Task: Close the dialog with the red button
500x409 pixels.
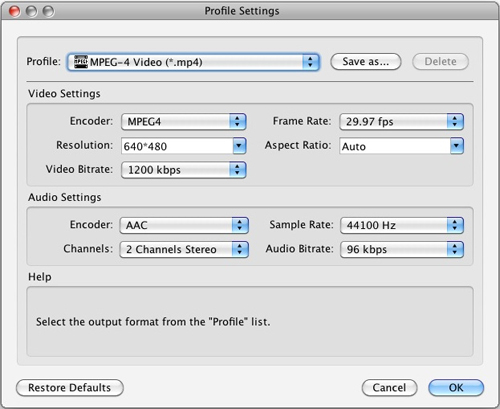Action: coord(14,11)
